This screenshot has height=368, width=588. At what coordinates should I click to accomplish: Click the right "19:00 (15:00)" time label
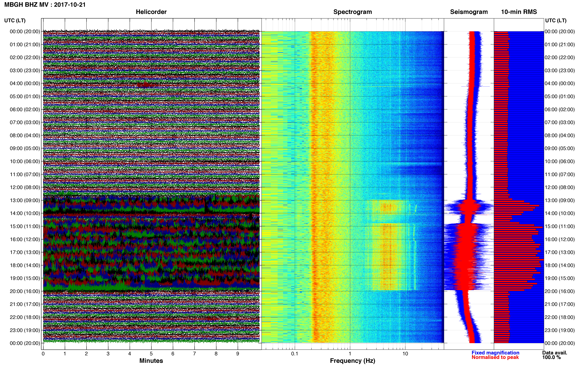pyautogui.click(x=560, y=278)
